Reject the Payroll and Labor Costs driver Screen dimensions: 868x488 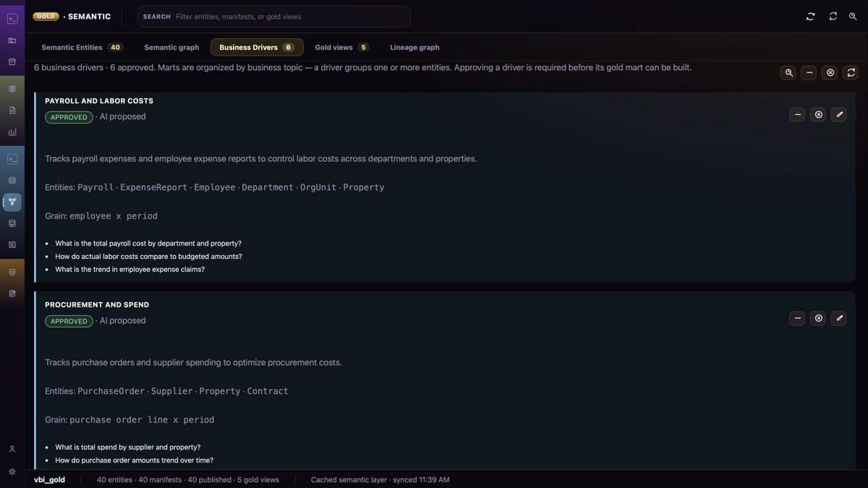[x=818, y=114]
